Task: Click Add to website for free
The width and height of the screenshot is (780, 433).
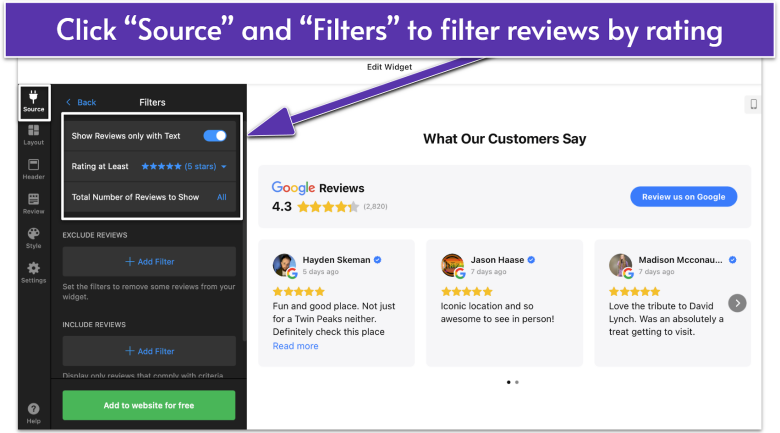Action: [x=149, y=405]
